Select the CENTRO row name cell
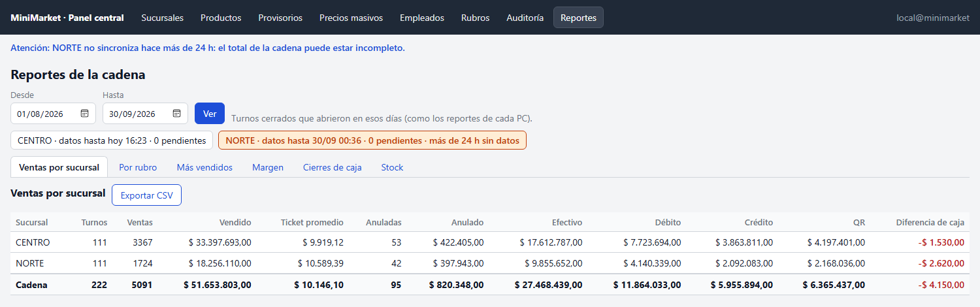This screenshot has height=307, width=980. pyautogui.click(x=33, y=242)
